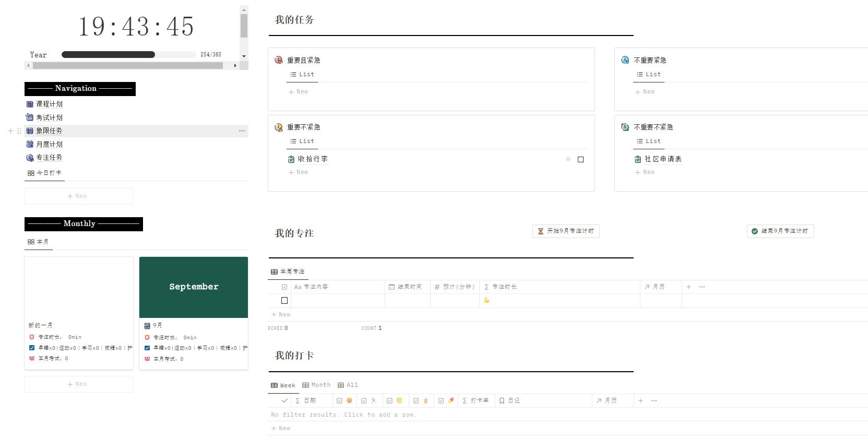The width and height of the screenshot is (868, 438).
Task: Switch to the All tab in 我的打卡
Action: coord(348,385)
